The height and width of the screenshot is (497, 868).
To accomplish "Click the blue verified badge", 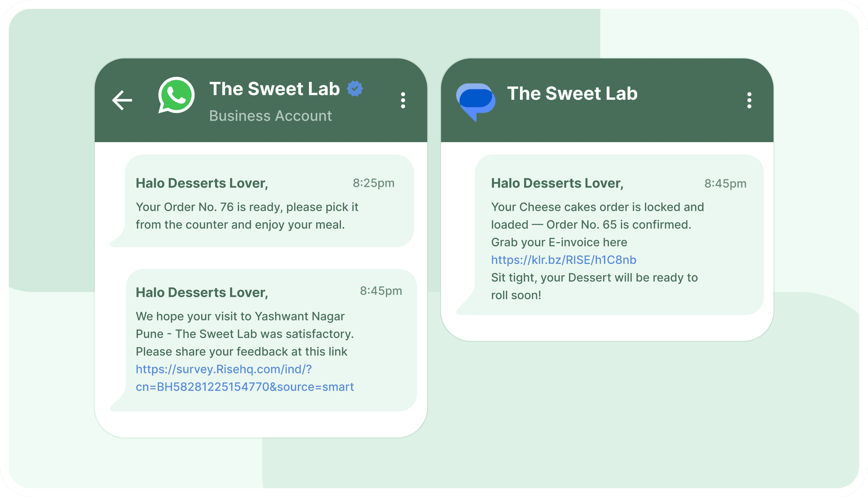I will [355, 88].
